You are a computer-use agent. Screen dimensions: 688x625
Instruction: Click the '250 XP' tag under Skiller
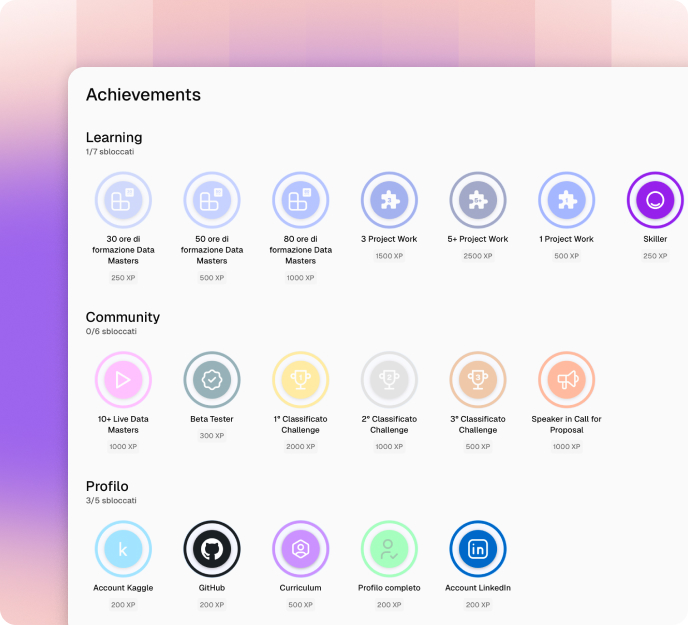pos(655,256)
